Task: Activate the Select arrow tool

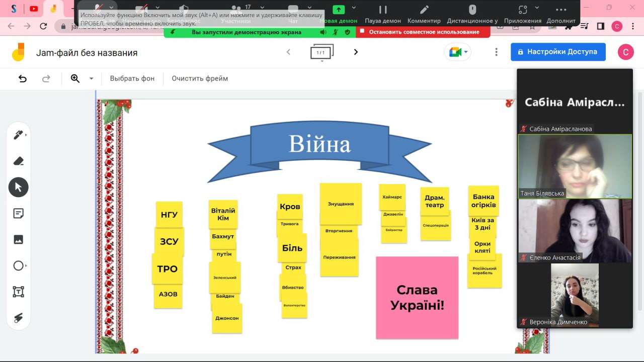Action: coord(18,188)
